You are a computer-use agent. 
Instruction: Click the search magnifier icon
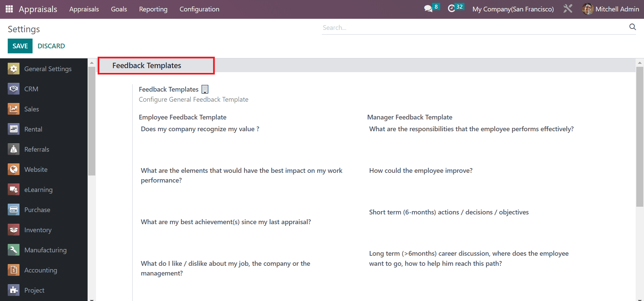[633, 27]
